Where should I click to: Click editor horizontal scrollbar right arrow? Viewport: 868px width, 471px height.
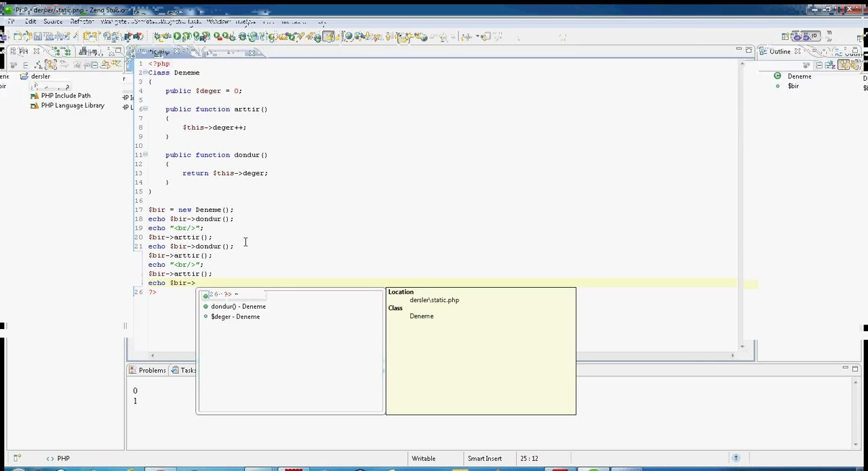click(x=732, y=355)
